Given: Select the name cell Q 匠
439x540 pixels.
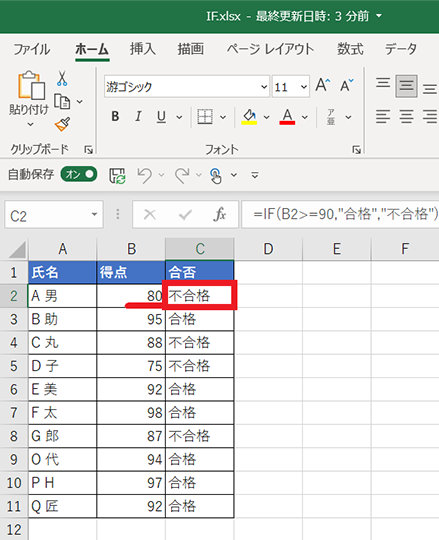Looking at the screenshot, I should click(x=62, y=507).
